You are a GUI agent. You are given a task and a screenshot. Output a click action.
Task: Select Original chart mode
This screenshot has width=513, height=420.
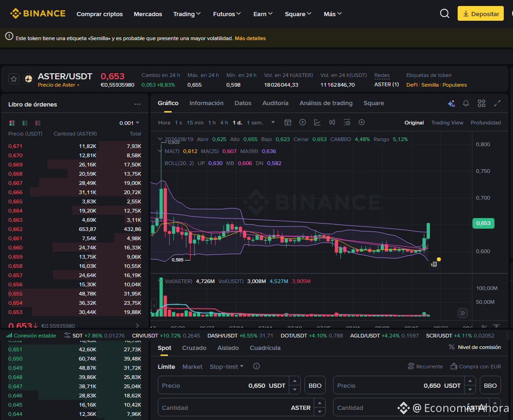pyautogui.click(x=414, y=123)
